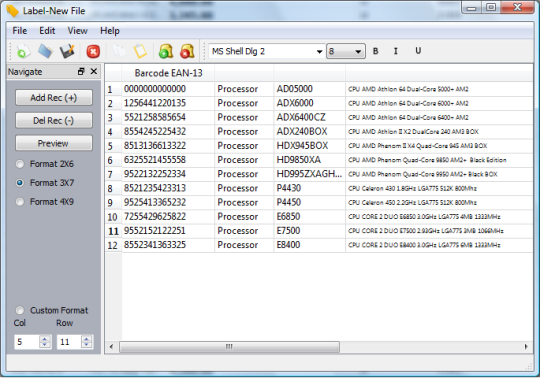Paste using the clipboard icon
The image size is (540, 378).
tap(140, 52)
